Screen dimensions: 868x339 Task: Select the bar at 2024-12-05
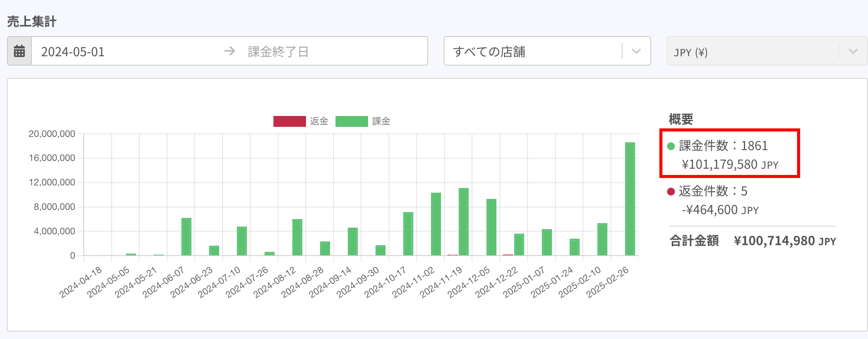(491, 227)
